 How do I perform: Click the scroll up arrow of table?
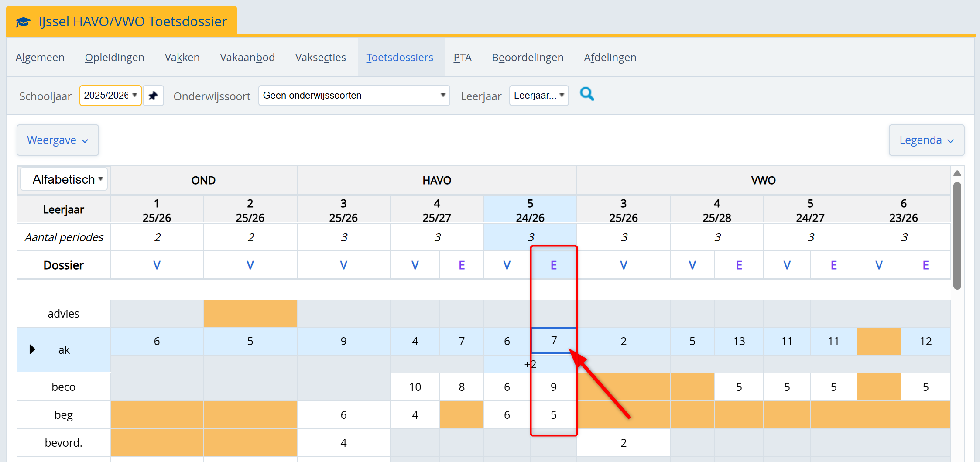957,174
